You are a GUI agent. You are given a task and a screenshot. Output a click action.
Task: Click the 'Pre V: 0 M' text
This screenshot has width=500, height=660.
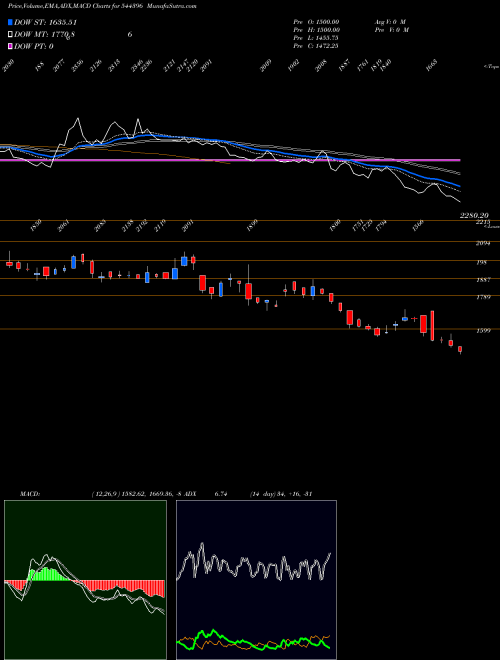[x=392, y=30]
